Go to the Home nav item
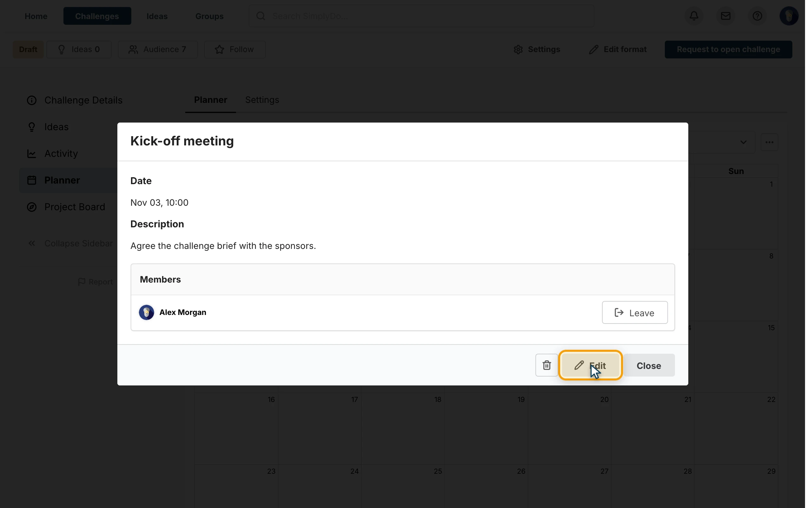 36,16
